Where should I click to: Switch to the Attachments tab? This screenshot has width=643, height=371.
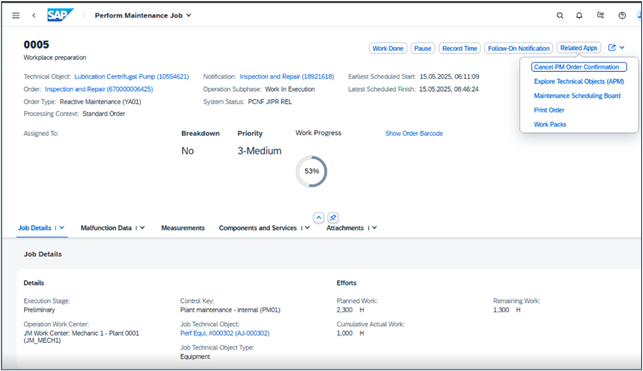point(345,228)
